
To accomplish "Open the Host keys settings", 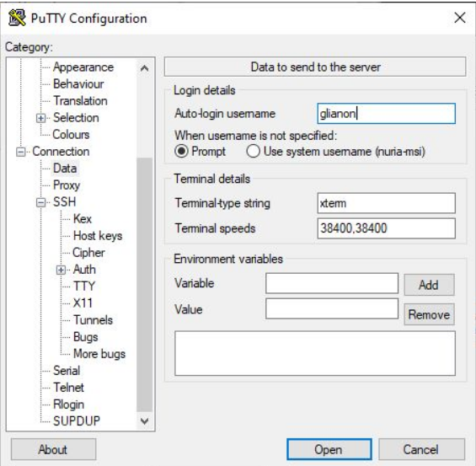I will 98,236.
